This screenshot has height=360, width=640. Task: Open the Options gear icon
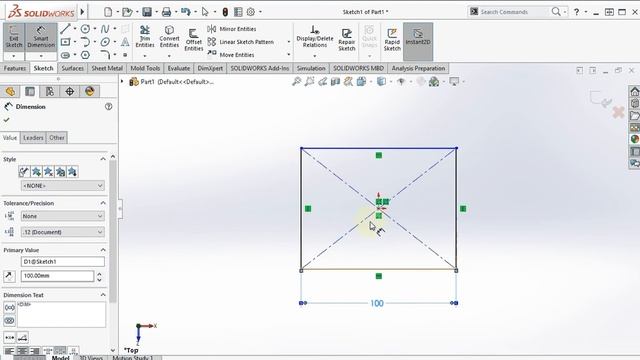click(x=251, y=12)
